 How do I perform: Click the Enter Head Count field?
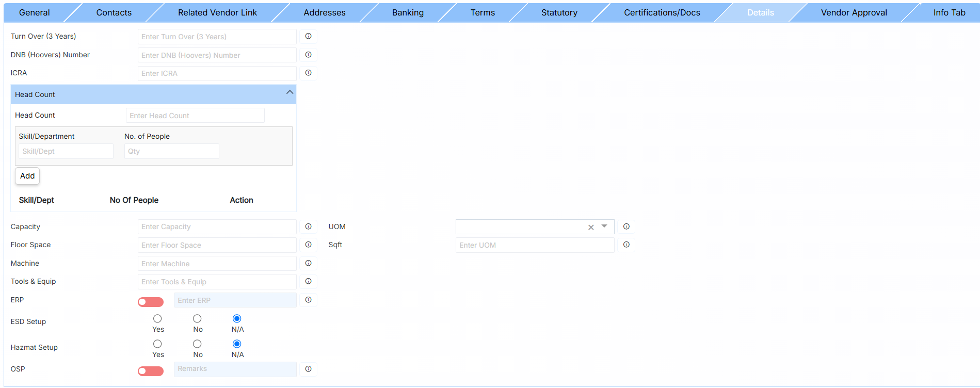195,116
